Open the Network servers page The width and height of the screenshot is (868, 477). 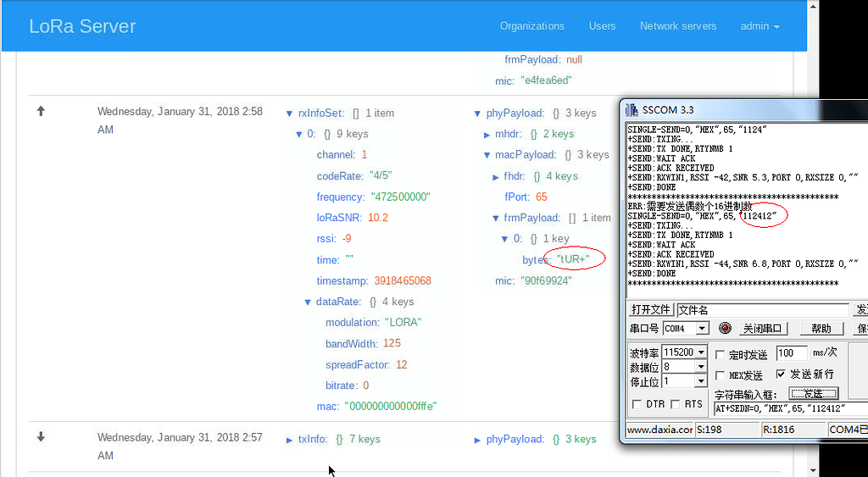[678, 26]
